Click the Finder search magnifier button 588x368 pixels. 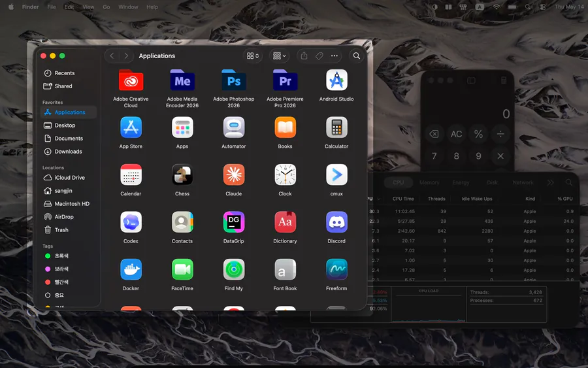(x=356, y=56)
